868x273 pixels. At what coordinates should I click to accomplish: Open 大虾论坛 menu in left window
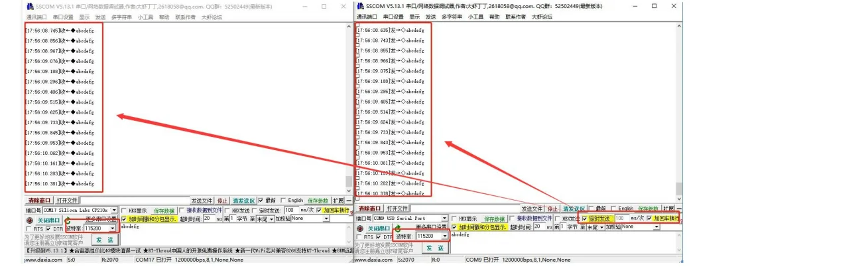212,17
